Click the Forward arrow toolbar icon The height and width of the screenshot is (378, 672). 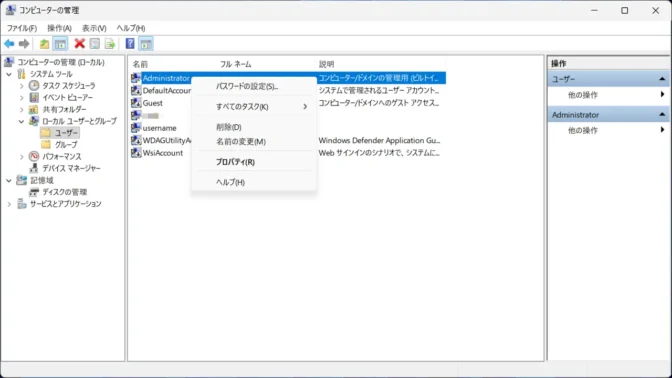click(24, 44)
